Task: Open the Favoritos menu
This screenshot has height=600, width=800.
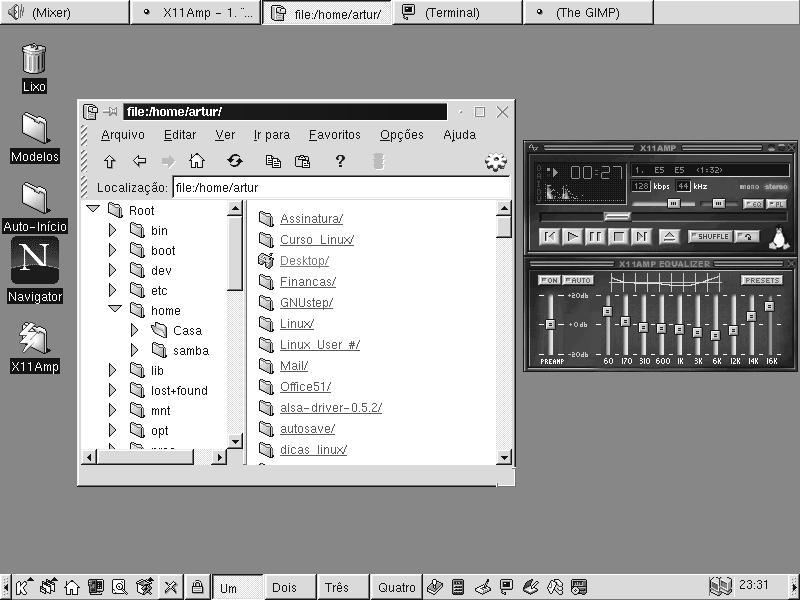Action: [x=335, y=135]
